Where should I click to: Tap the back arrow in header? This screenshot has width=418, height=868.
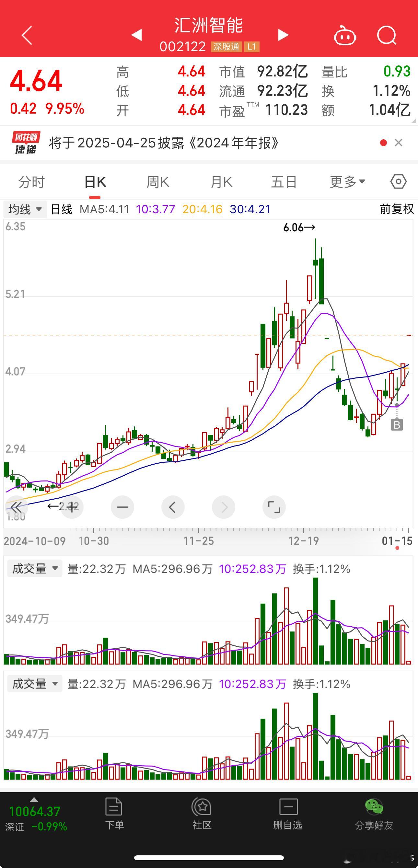click(x=27, y=35)
